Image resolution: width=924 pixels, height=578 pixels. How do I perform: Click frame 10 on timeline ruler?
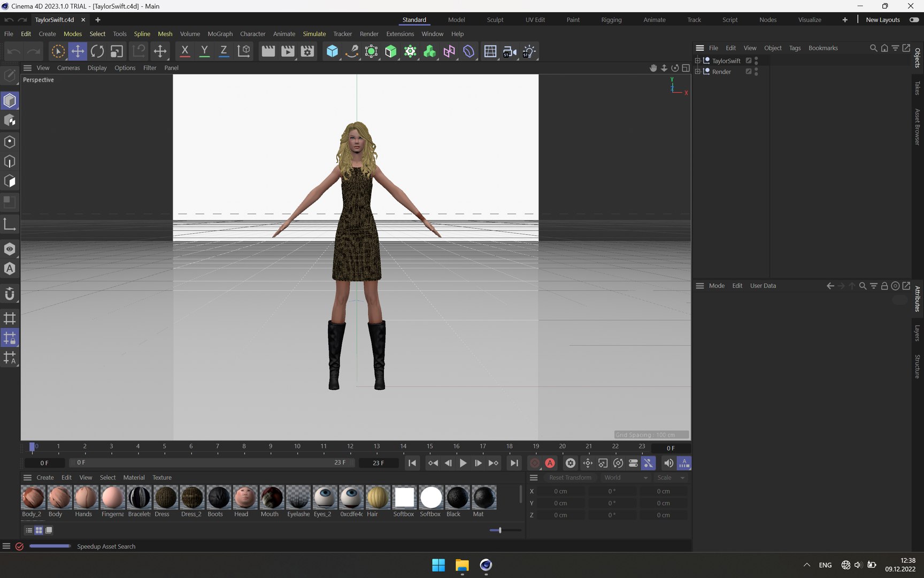click(297, 446)
